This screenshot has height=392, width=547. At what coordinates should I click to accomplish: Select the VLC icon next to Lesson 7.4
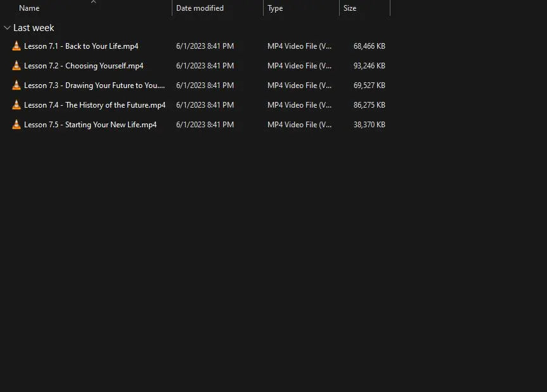click(x=16, y=105)
